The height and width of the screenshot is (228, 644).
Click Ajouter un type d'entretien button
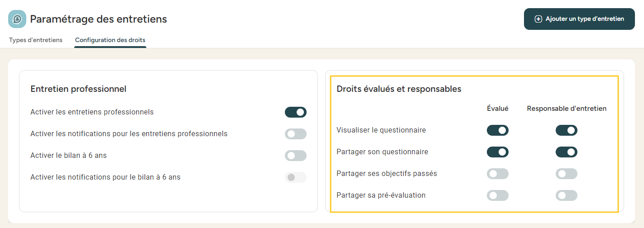coord(579,19)
